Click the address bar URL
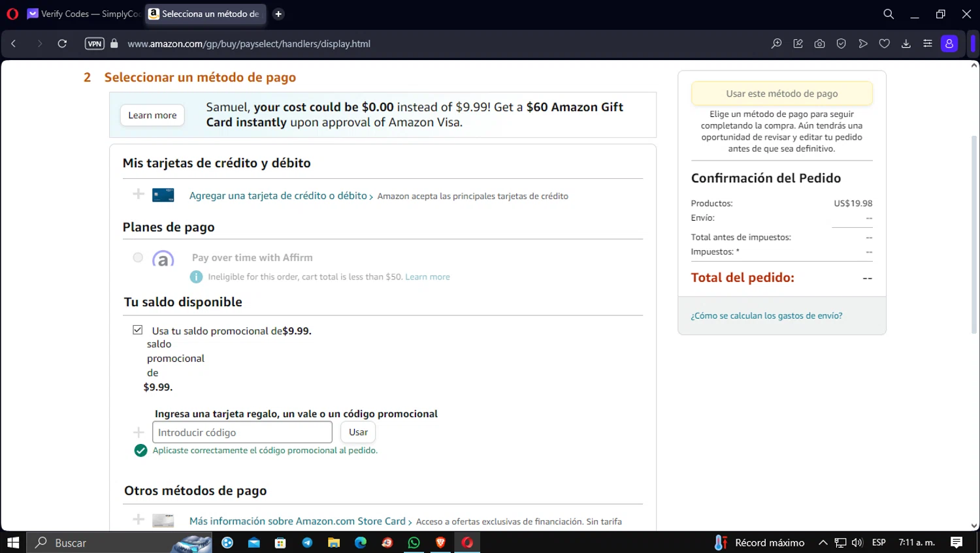The width and height of the screenshot is (980, 553). coord(249,44)
